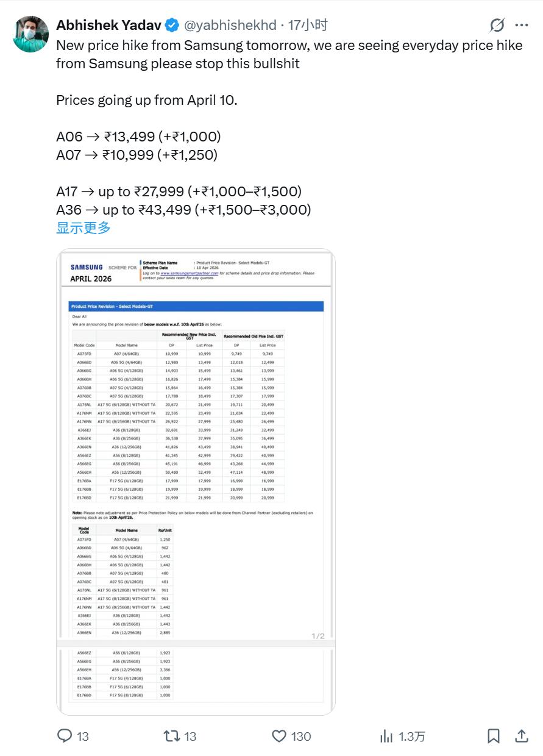The image size is (543, 756).
Task: Open the @yabhishekhd handle link
Action: (230, 25)
